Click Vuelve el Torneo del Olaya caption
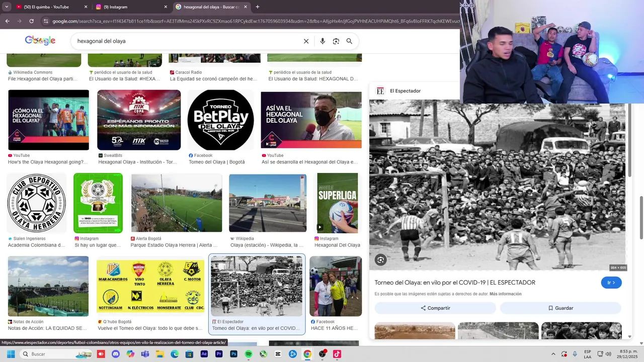This screenshot has width=644, height=362. tap(149, 328)
